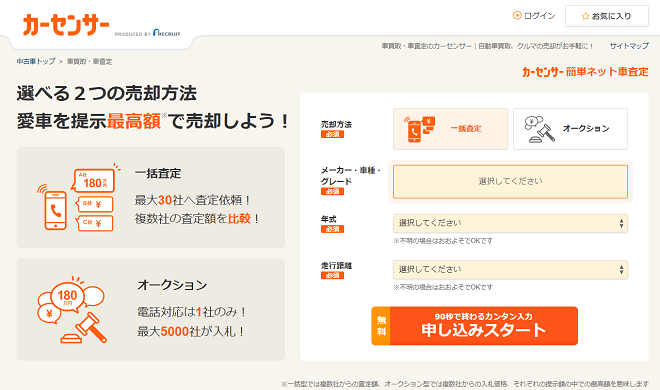The width and height of the screenshot is (660, 390).
Task: Click the 最大5000社が入札！ text
Action: click(x=191, y=331)
